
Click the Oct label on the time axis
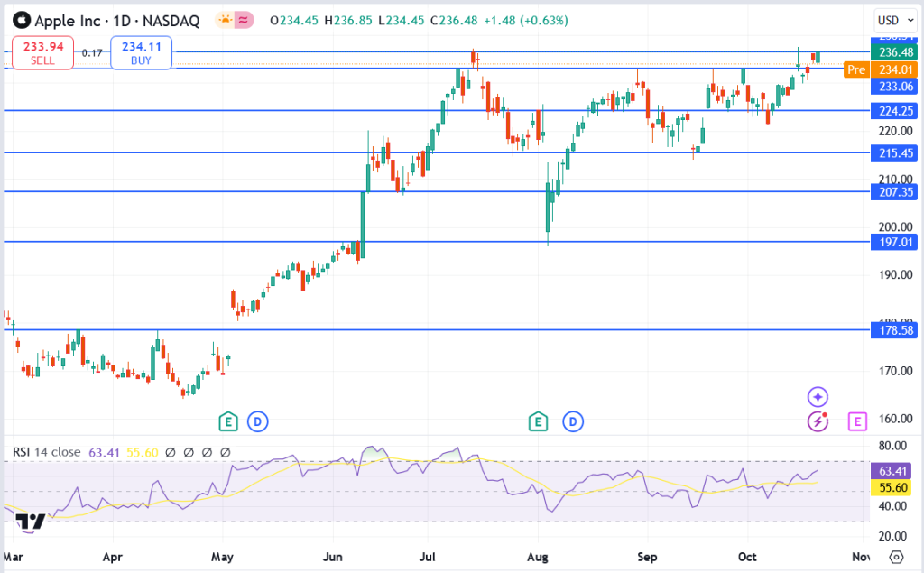coord(747,557)
